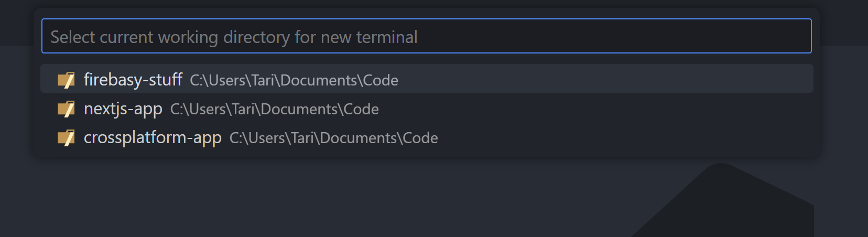This screenshot has height=237, width=868.
Task: Click the folder icon beside crossplatform-app
Action: click(66, 137)
